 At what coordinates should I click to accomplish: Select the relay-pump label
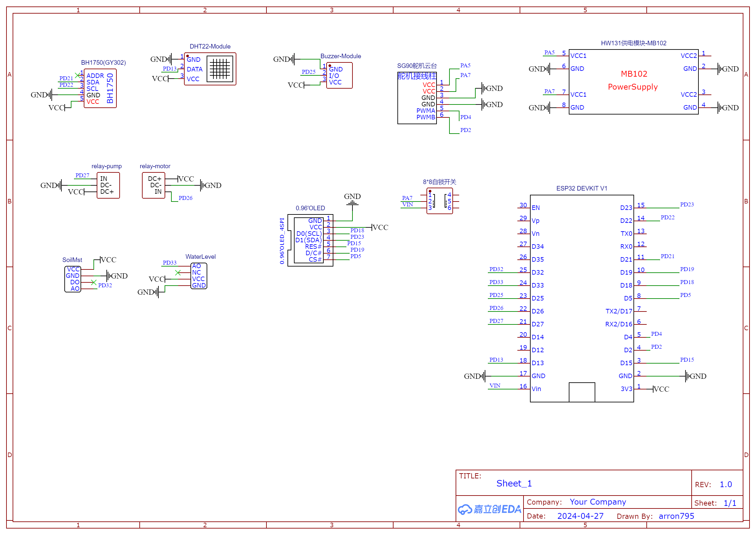(107, 166)
